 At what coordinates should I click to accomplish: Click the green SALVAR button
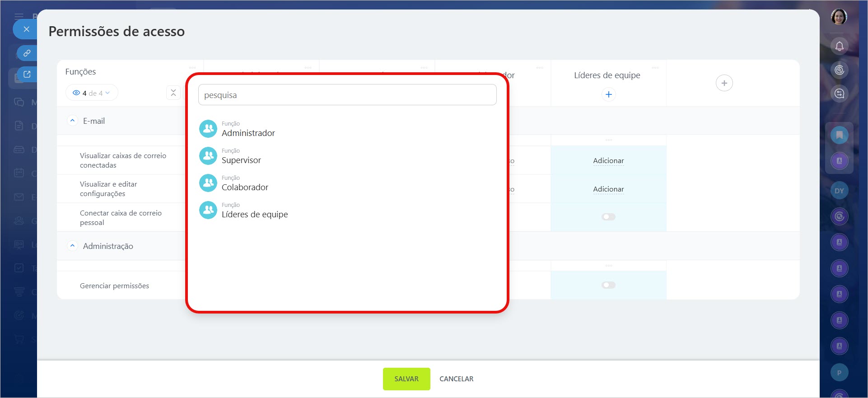406,379
